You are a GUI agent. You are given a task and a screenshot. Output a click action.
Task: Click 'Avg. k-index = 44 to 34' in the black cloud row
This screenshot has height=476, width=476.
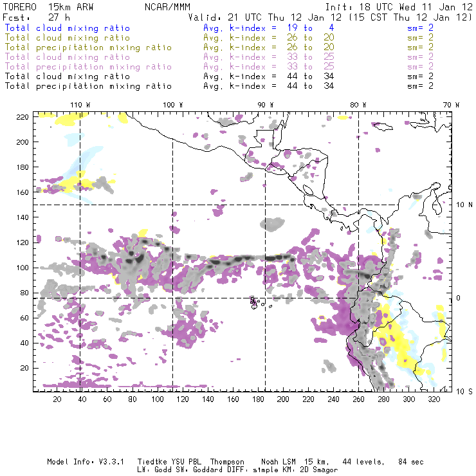269,76
